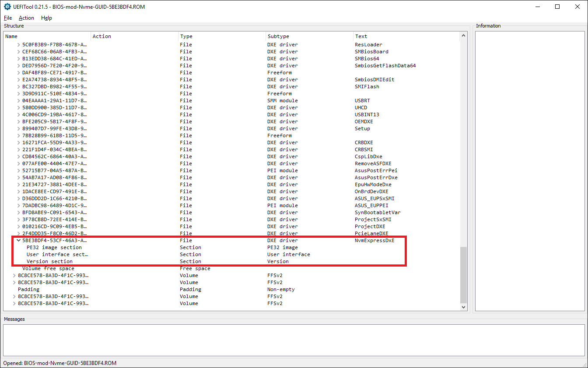Click the AsusPostErrDxe text cell
Image resolution: width=588 pixels, height=368 pixels.
[376, 177]
